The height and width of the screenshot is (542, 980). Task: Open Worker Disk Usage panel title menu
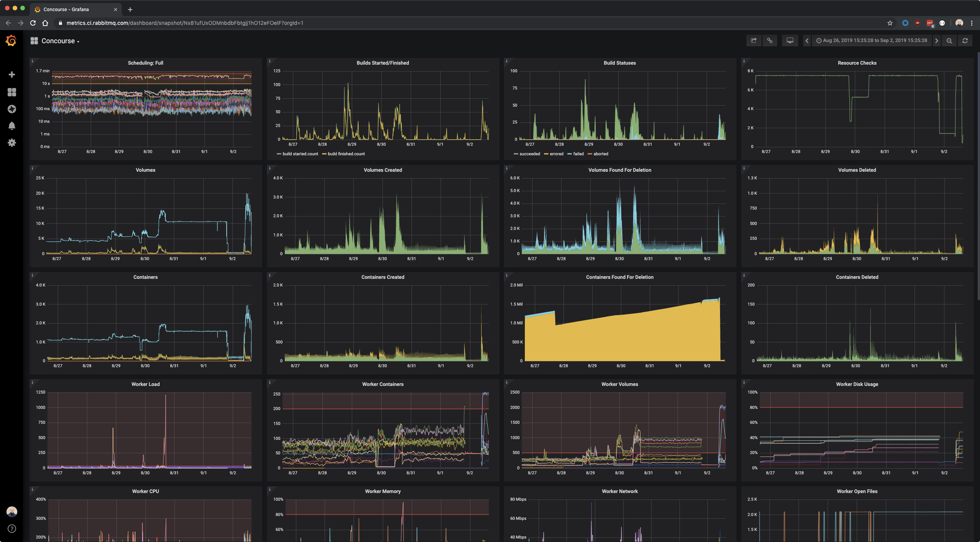(857, 384)
